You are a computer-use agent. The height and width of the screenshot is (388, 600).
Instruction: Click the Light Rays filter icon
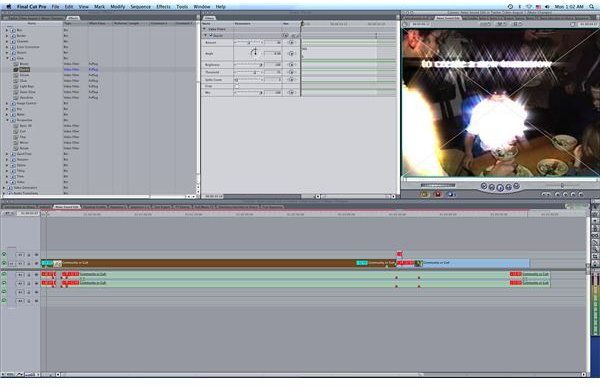[16, 86]
